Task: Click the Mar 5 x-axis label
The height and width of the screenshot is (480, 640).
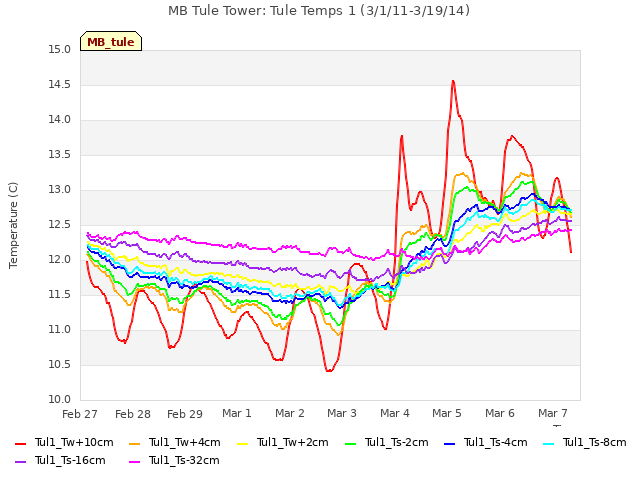Action: point(447,413)
